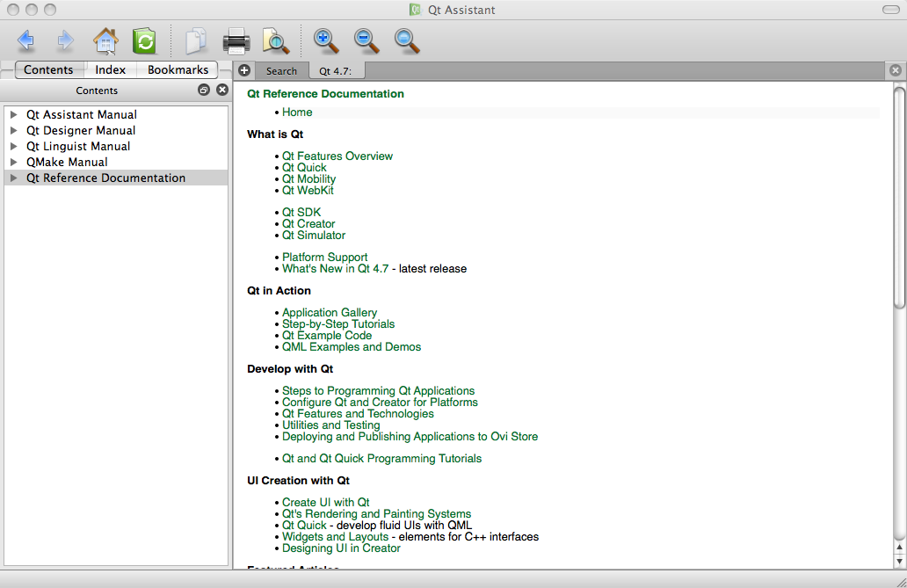Close the Contents dock panel

(x=222, y=90)
